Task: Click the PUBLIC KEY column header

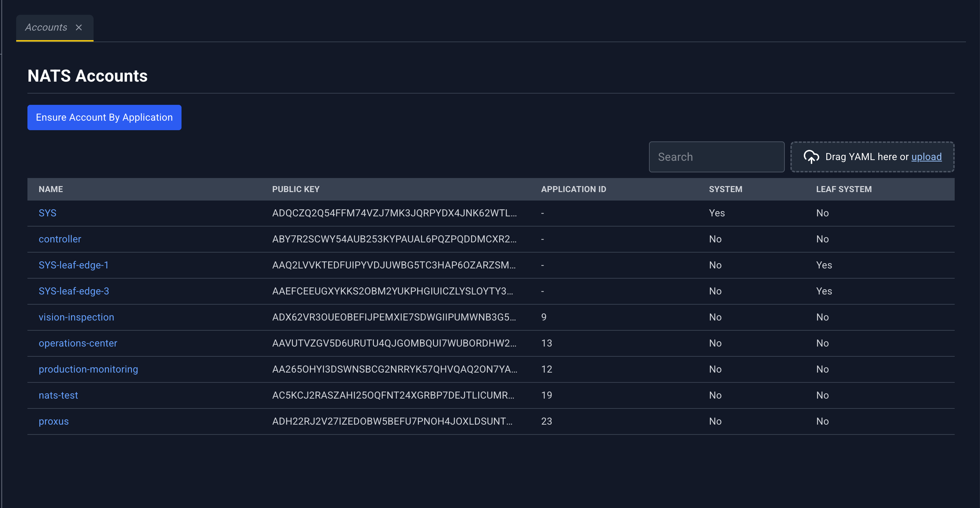Action: (296, 189)
